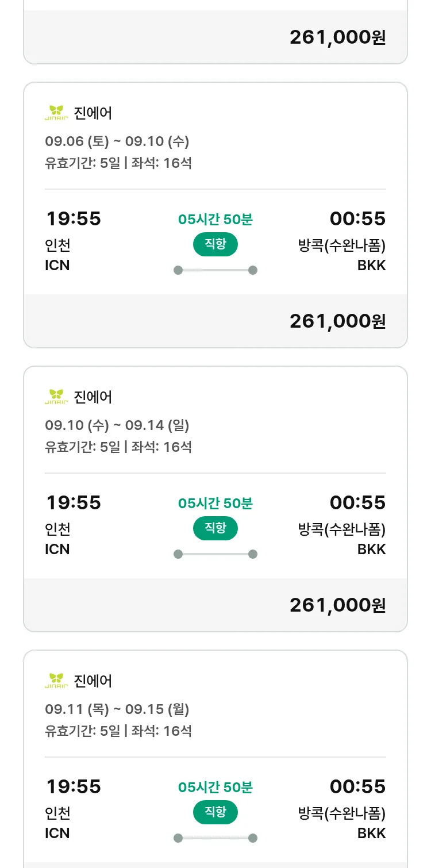The height and width of the screenshot is (868, 431).
Task: Tap 직항 badge on the 09.11–09.15 flight
Action: click(x=215, y=813)
